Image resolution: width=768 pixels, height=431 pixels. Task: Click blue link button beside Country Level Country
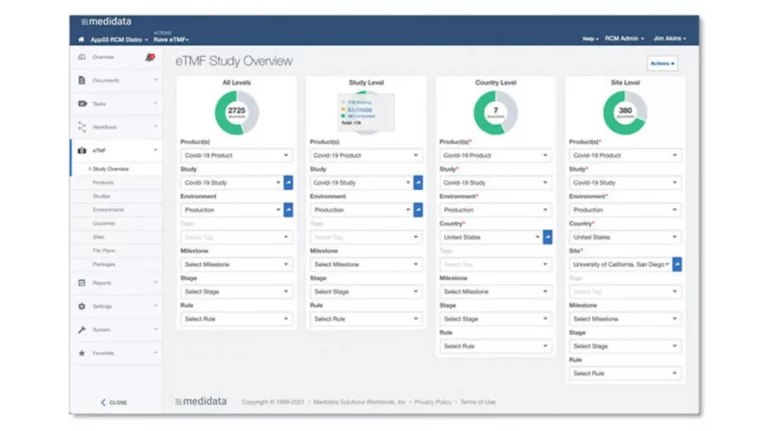pos(548,238)
